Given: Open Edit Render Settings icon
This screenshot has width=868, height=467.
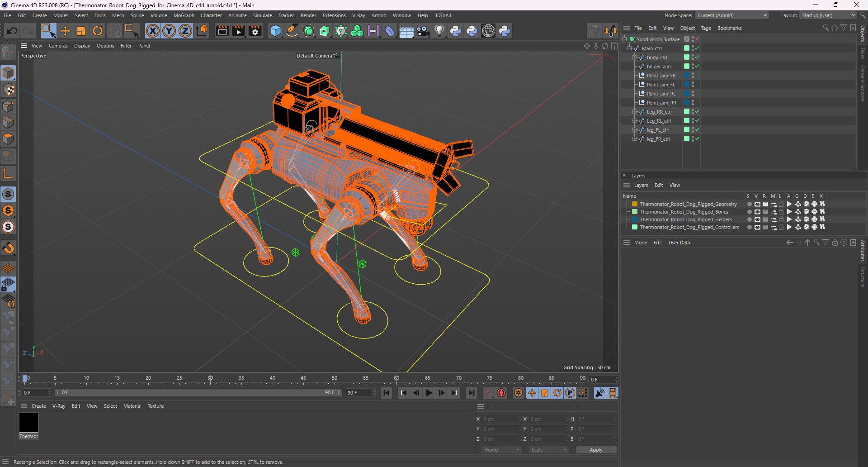Looking at the screenshot, I should point(255,31).
